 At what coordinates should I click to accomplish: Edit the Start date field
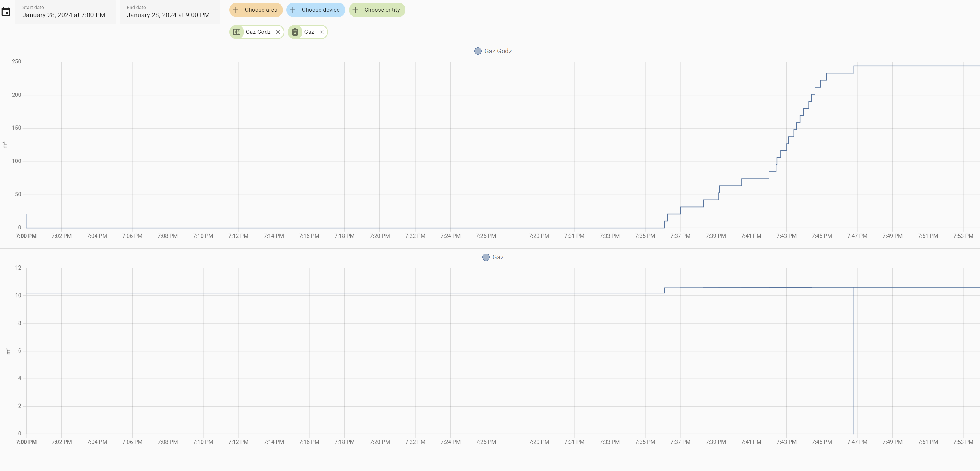click(x=64, y=15)
